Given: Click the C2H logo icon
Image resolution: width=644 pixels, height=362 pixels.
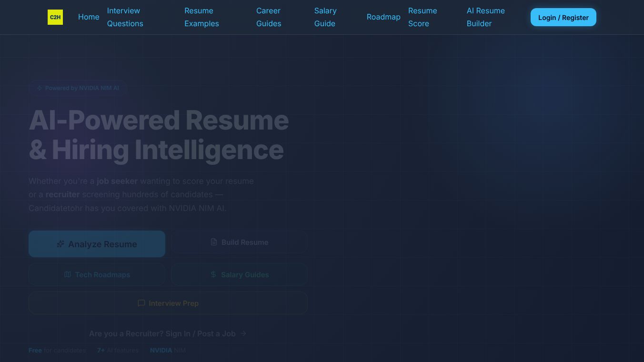Looking at the screenshot, I should click(x=55, y=17).
